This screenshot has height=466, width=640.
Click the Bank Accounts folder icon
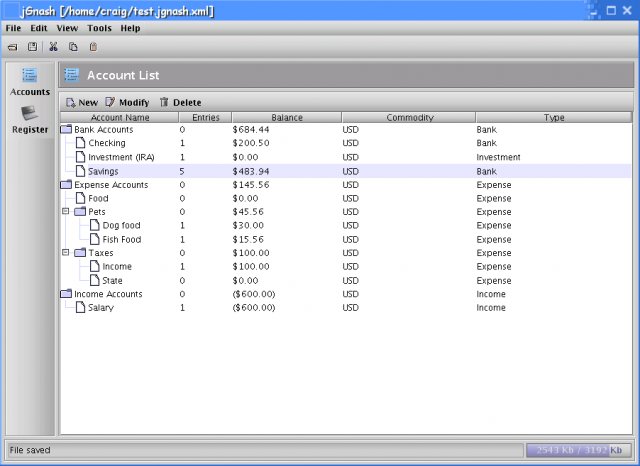coord(66,129)
